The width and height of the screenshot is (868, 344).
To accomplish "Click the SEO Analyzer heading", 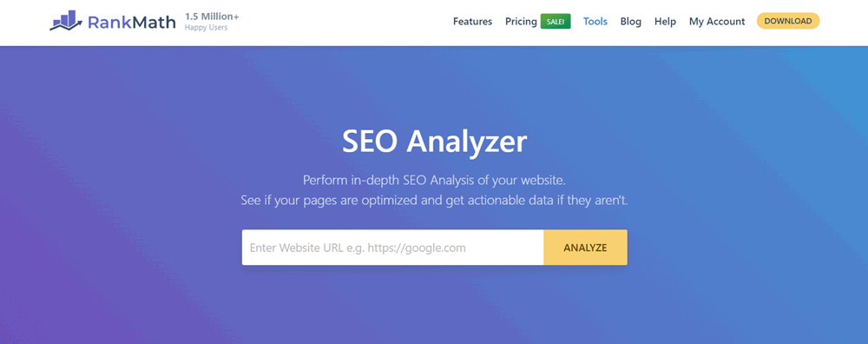I will (x=434, y=142).
